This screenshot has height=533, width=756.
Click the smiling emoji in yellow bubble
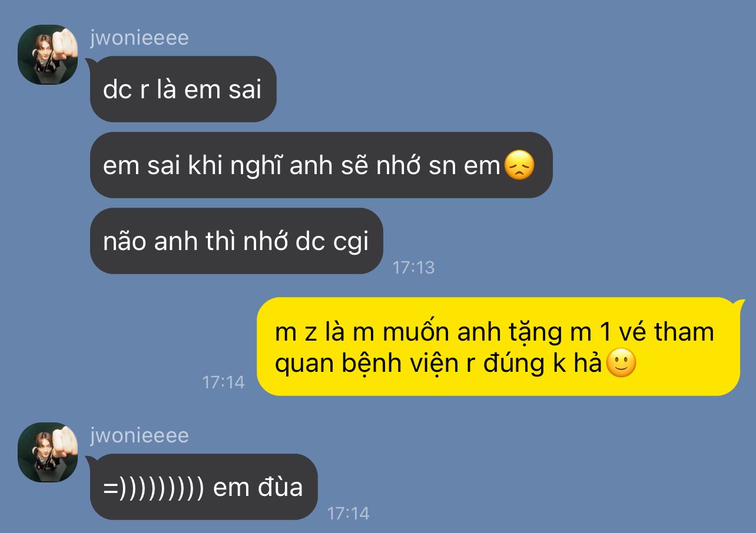point(621,364)
